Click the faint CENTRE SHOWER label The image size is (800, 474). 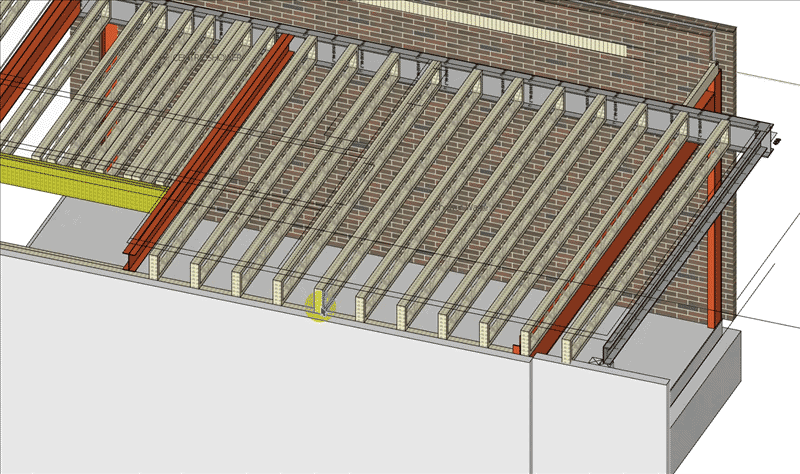click(207, 58)
